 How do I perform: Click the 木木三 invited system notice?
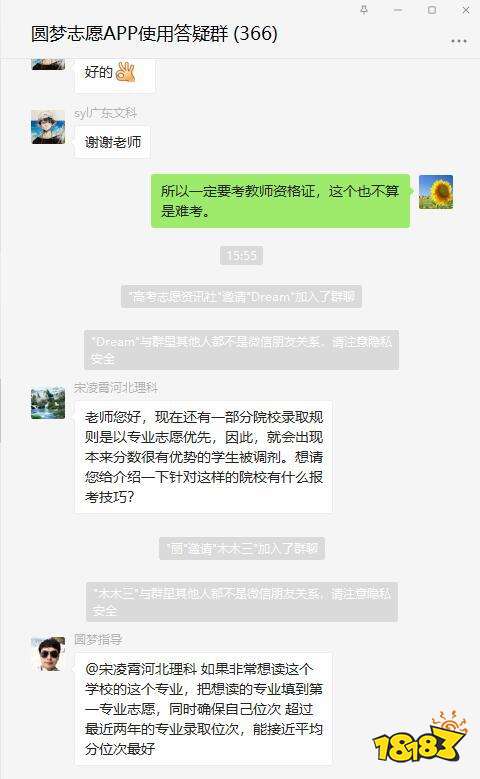[x=242, y=548]
